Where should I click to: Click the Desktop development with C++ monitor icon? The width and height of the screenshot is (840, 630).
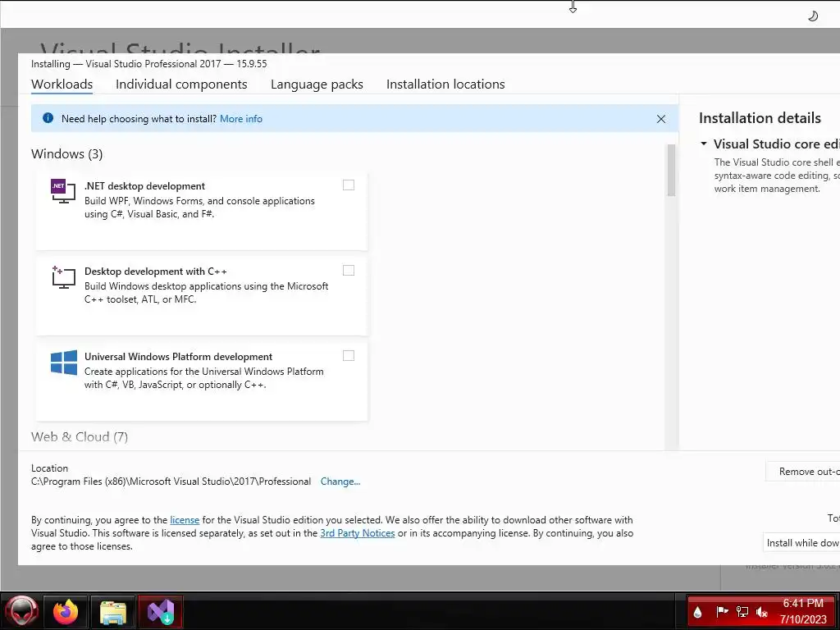tap(63, 277)
